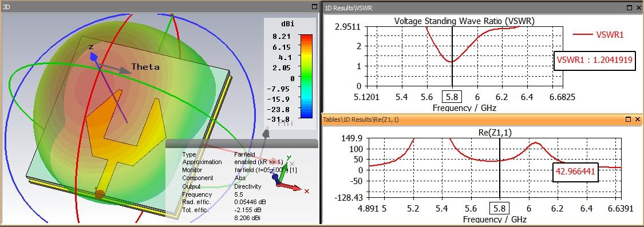Image resolution: width=644 pixels, height=227 pixels.
Task: Click the Voltage Standing Wave Ratio plot title
Action: (x=464, y=21)
